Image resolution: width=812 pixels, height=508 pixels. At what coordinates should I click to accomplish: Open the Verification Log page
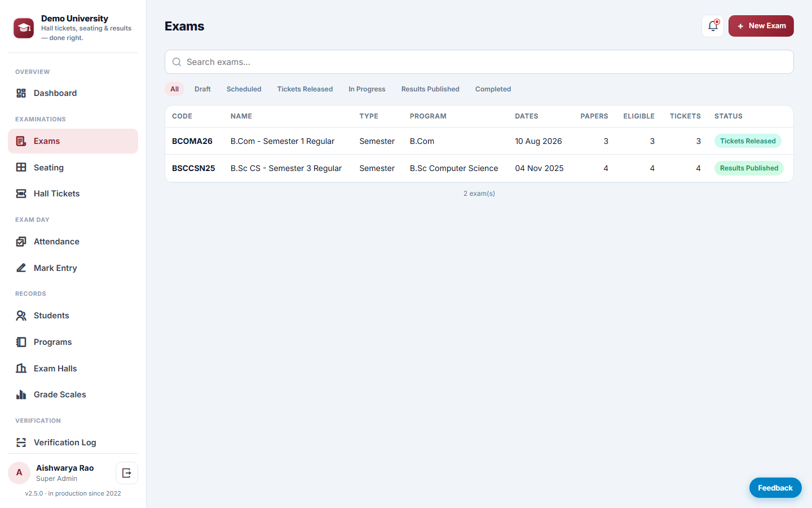(73, 443)
